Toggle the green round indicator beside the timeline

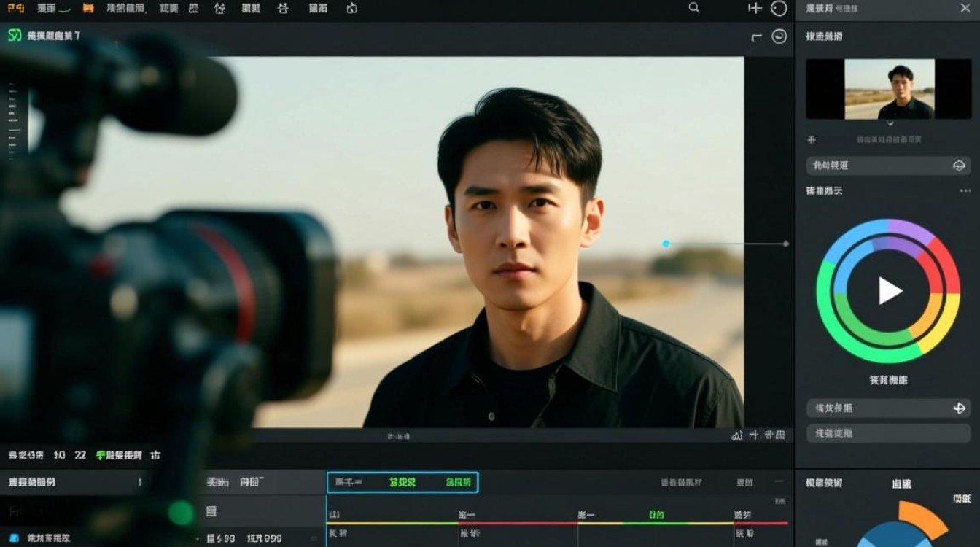tap(181, 513)
